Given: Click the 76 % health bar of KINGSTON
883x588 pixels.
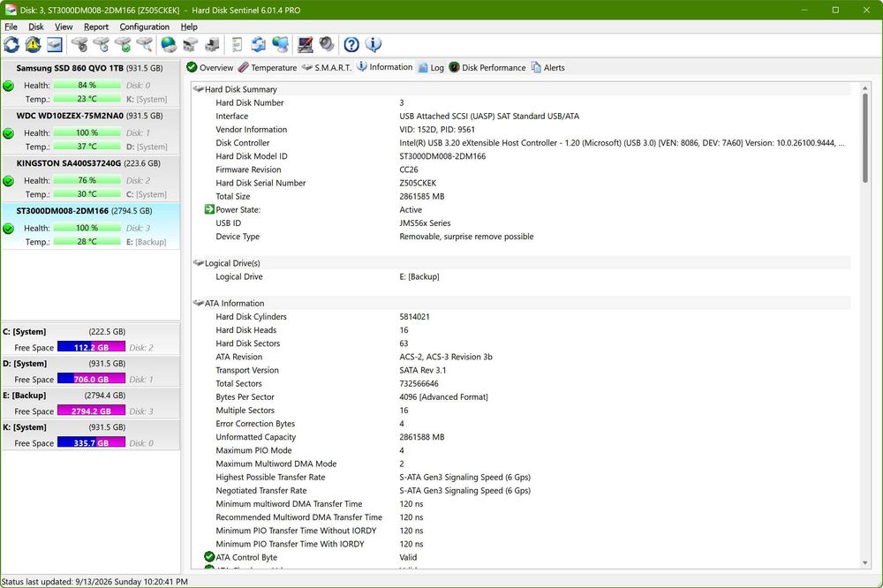Looking at the screenshot, I should pos(87,180).
